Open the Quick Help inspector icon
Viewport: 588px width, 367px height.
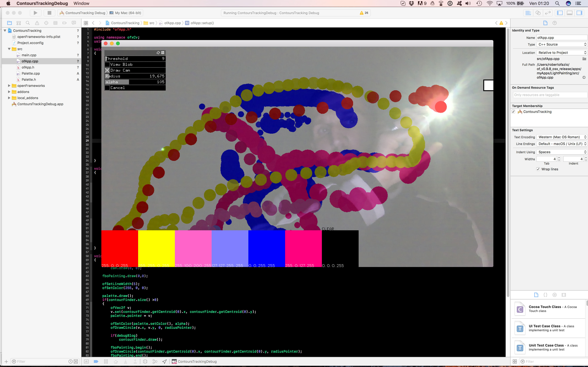[554, 23]
